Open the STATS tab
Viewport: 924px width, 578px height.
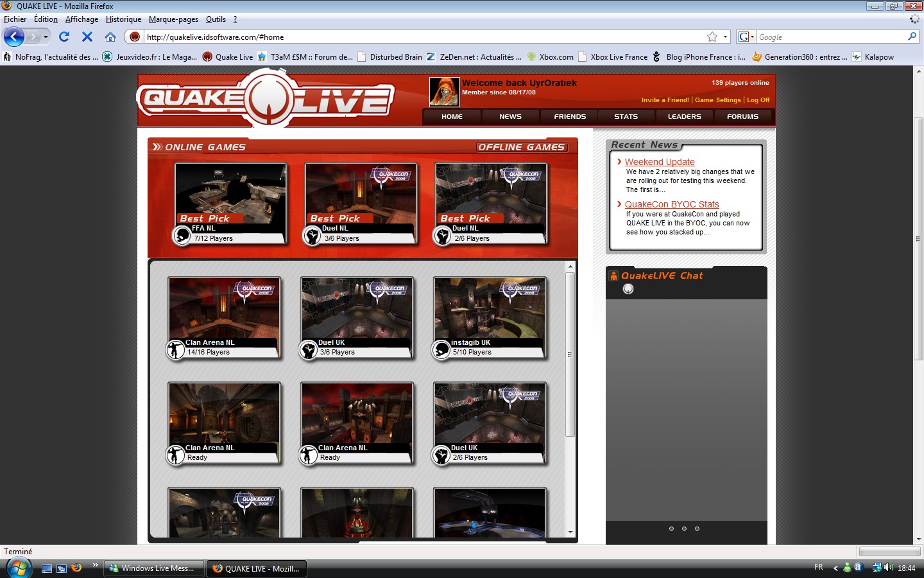pyautogui.click(x=626, y=117)
